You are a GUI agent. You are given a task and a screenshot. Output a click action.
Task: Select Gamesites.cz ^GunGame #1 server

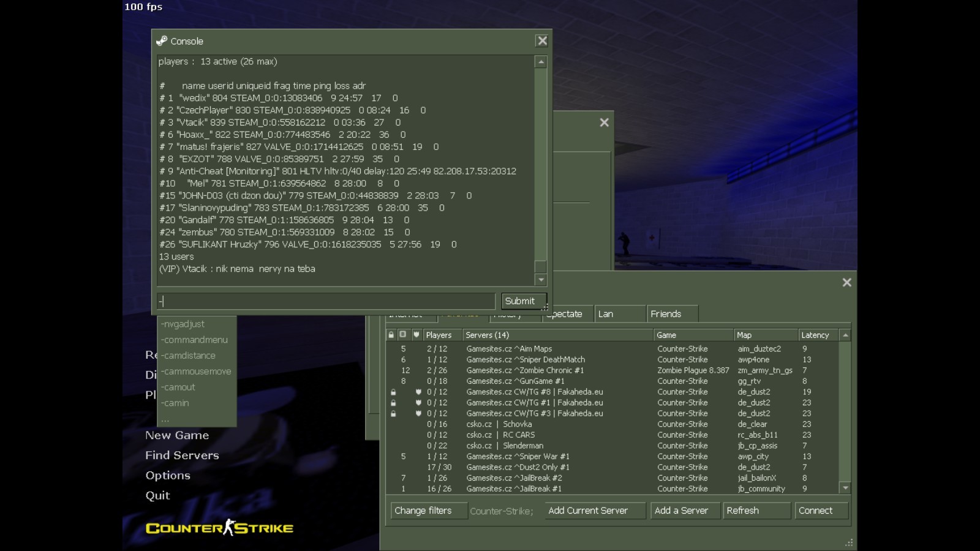point(612,381)
